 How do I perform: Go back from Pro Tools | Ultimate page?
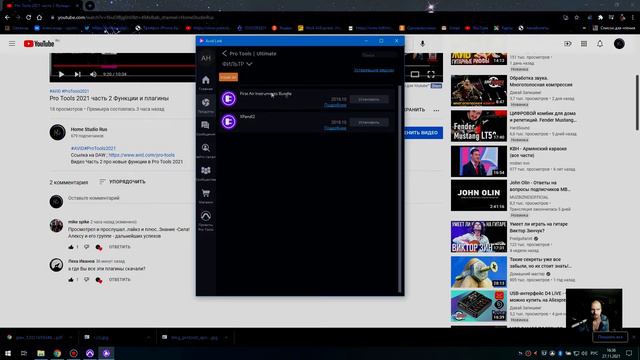click(224, 53)
